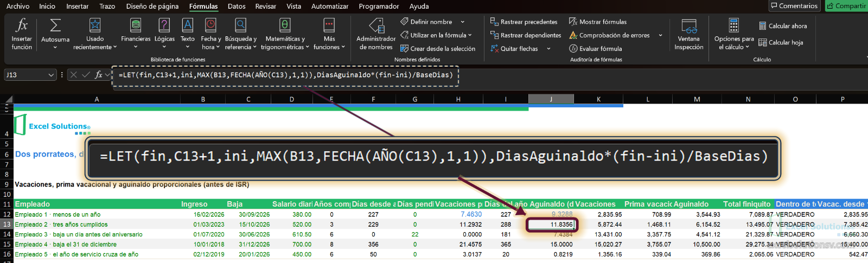Click Comprobación de errores
This screenshot has width=868, height=263.
point(609,35)
